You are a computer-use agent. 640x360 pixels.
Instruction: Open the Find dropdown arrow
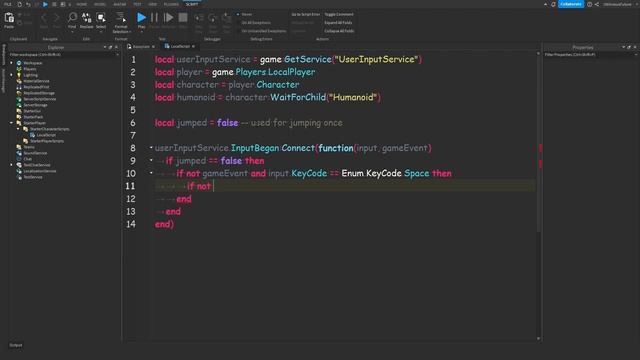tap(72, 31)
